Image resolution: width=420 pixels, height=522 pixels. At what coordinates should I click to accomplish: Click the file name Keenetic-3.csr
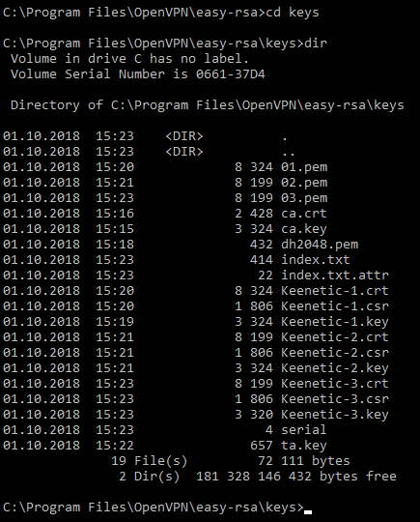(335, 399)
